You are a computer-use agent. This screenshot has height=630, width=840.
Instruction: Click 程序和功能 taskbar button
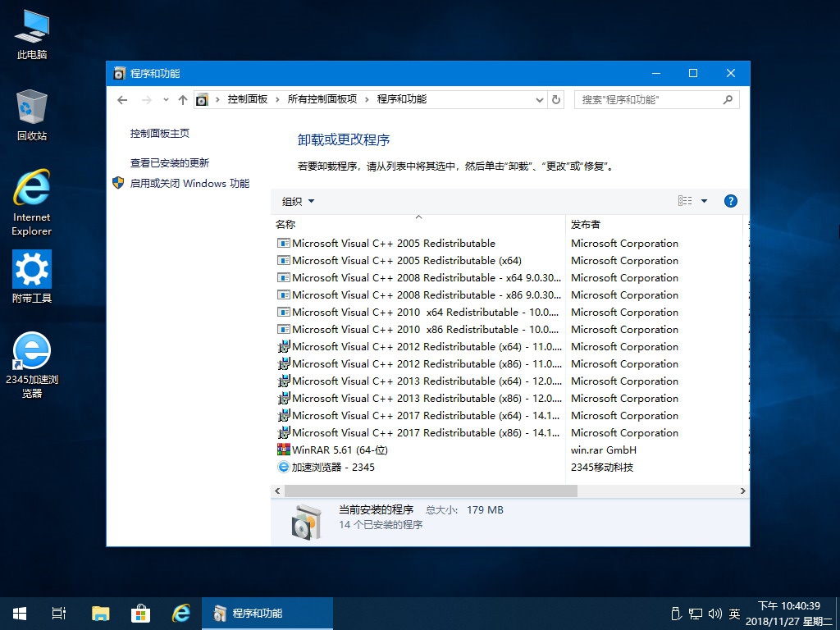pyautogui.click(x=267, y=614)
